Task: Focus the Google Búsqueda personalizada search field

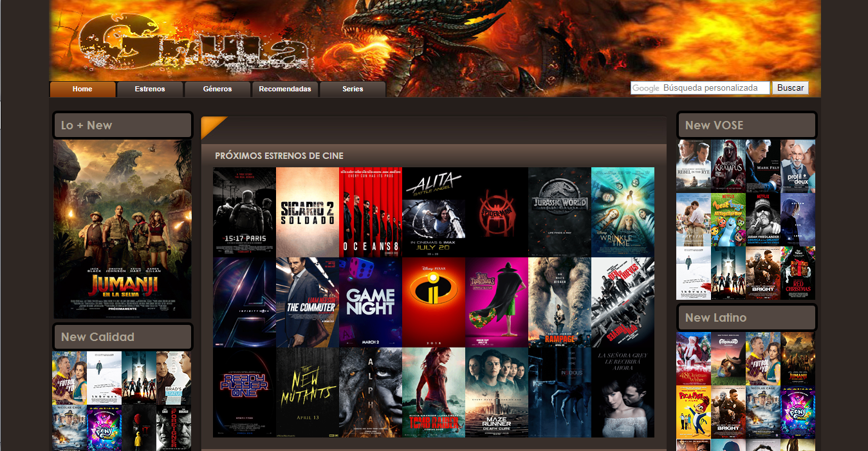Action: pos(700,88)
